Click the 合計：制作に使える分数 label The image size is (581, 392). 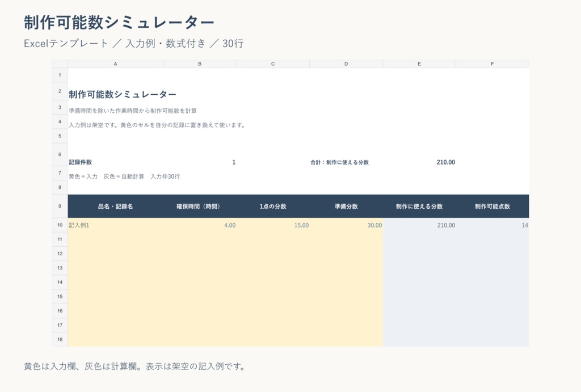(339, 162)
